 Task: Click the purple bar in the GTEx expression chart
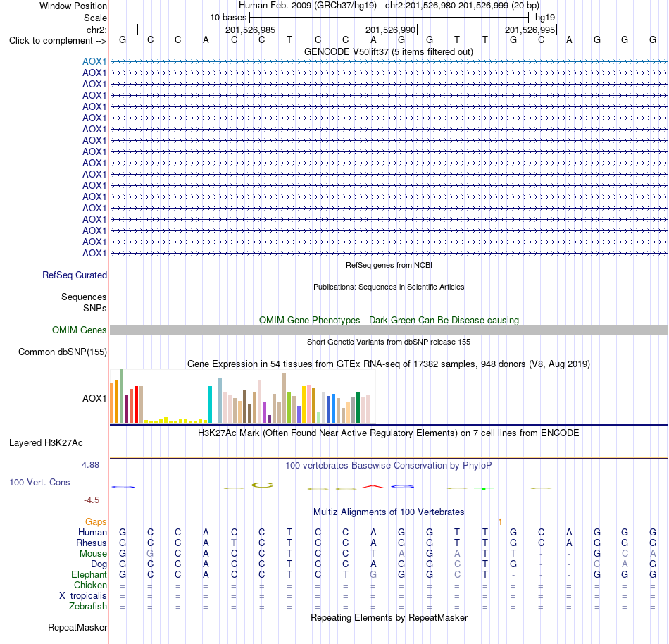(x=265, y=413)
